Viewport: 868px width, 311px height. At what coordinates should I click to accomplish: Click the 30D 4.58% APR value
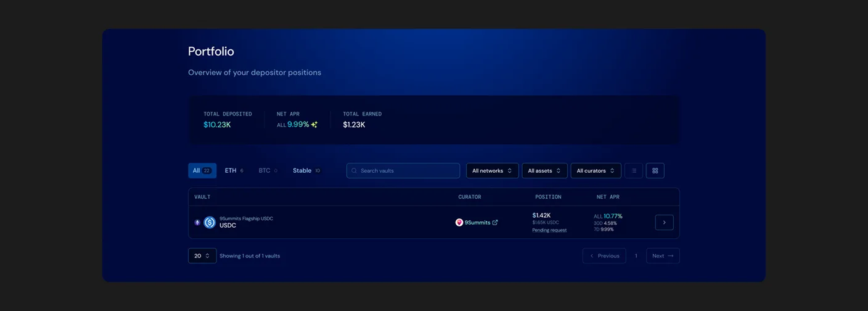coord(605,223)
